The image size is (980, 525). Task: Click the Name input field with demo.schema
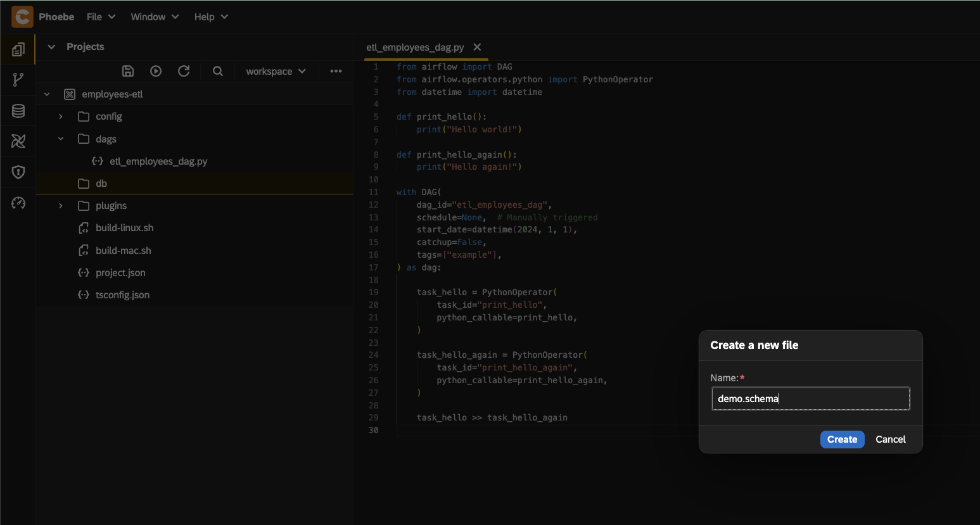(810, 399)
